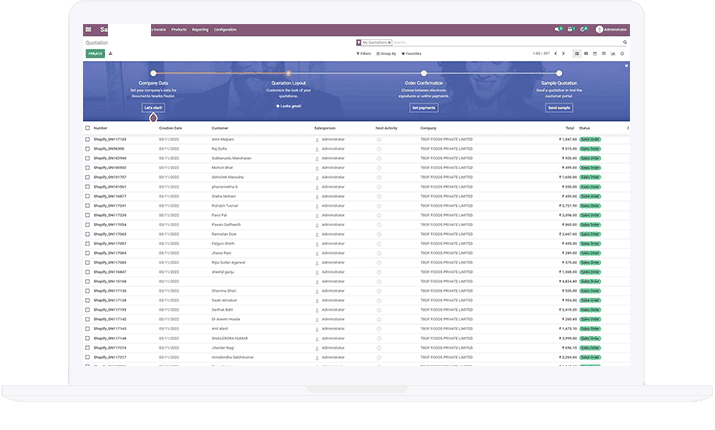The image size is (715, 430).
Task: Select the row checkbox for Raj Dutta
Action: (88, 149)
